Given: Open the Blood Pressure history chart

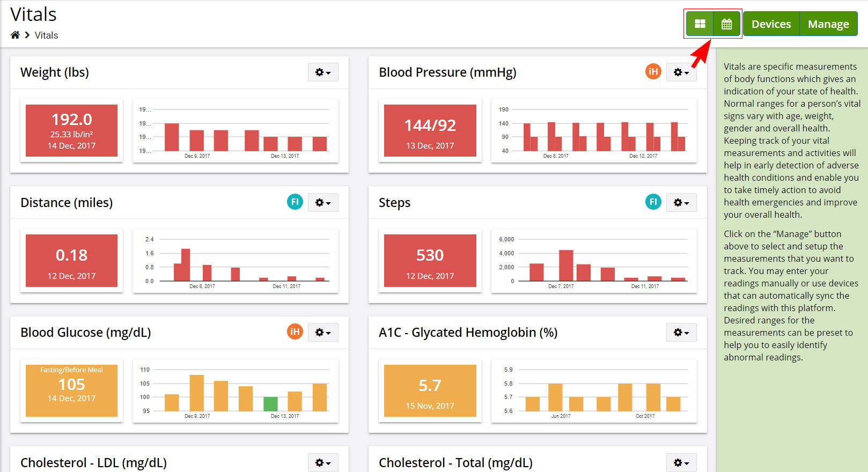Looking at the screenshot, I should click(594, 131).
